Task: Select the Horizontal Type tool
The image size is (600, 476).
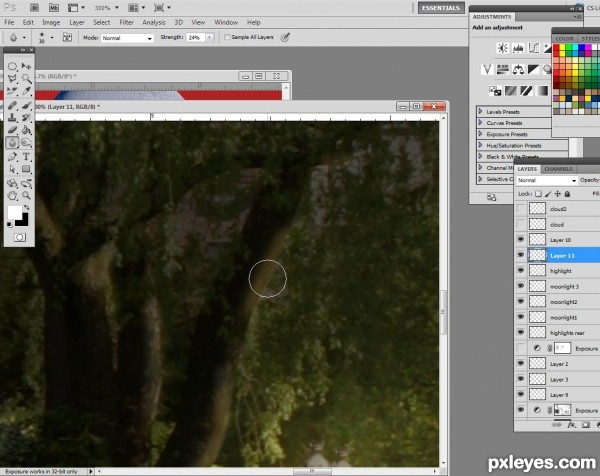Action: (x=26, y=156)
